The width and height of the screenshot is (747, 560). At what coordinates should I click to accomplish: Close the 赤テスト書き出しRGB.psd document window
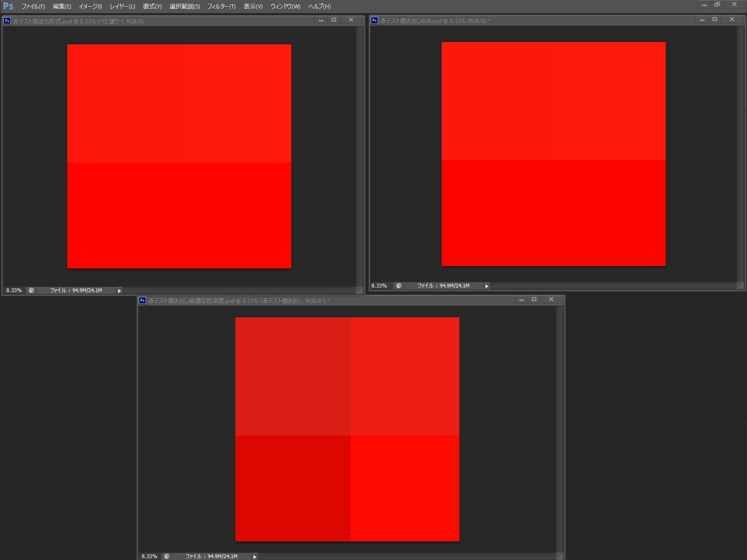pos(732,20)
